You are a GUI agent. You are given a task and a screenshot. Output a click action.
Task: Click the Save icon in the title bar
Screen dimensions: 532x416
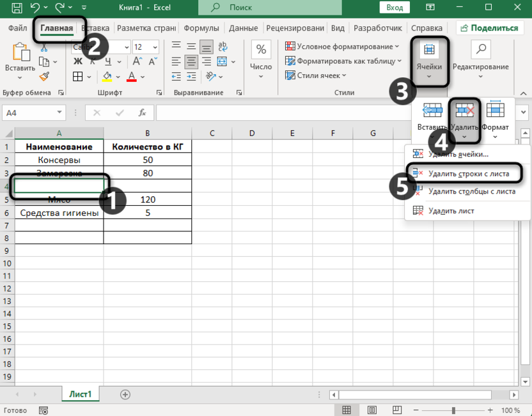coord(17,8)
